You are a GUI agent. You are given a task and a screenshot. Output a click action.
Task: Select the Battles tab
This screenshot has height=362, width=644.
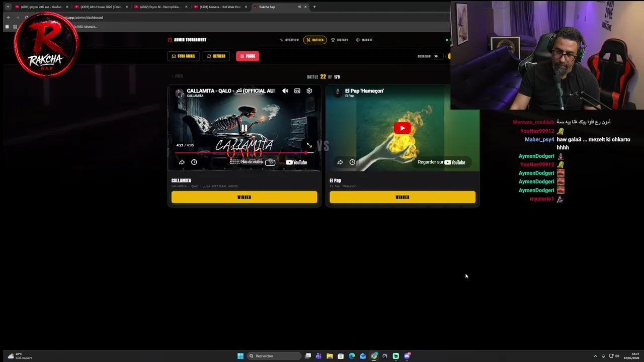click(x=315, y=40)
